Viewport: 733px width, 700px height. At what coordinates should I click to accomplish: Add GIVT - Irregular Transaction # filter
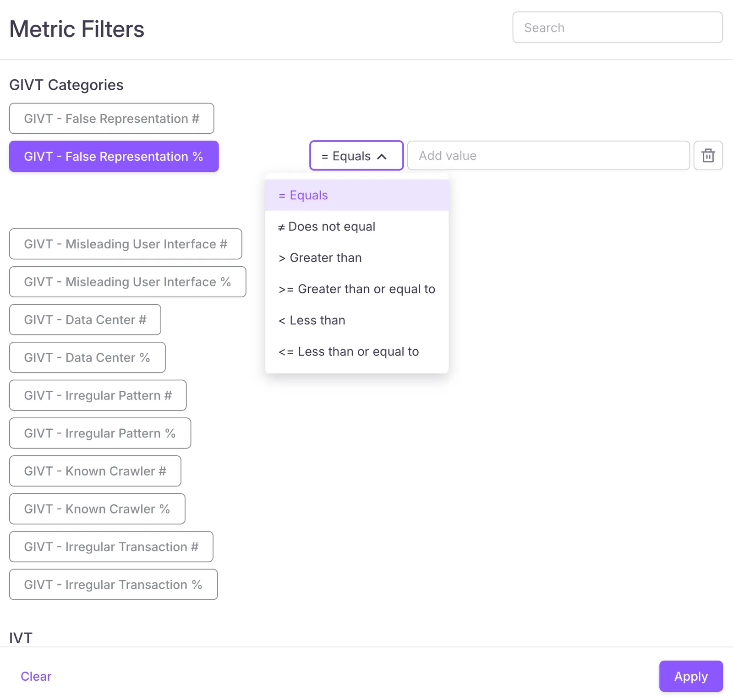[111, 547]
